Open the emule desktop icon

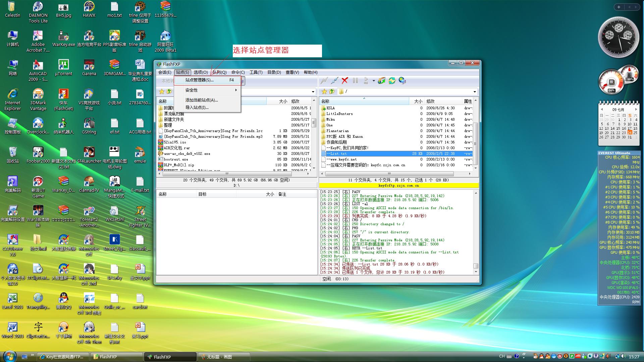click(x=140, y=155)
